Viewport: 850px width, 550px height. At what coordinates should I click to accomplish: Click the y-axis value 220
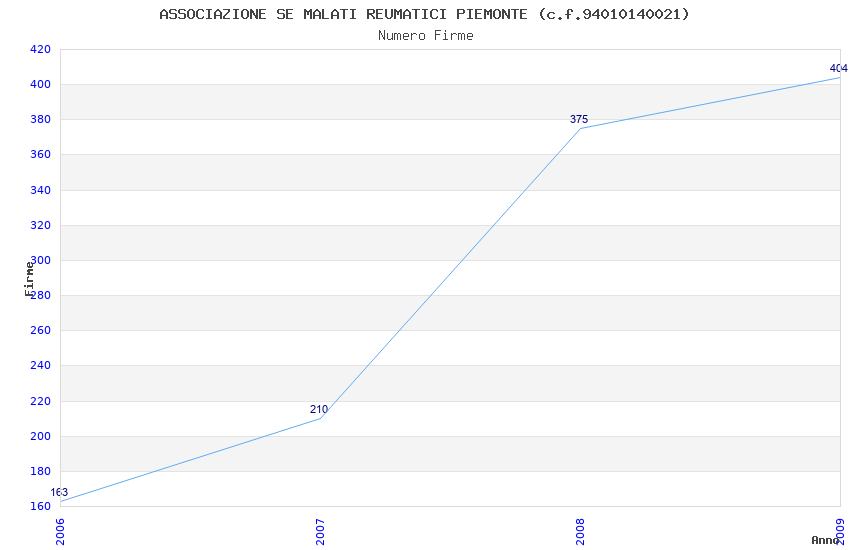pos(40,402)
